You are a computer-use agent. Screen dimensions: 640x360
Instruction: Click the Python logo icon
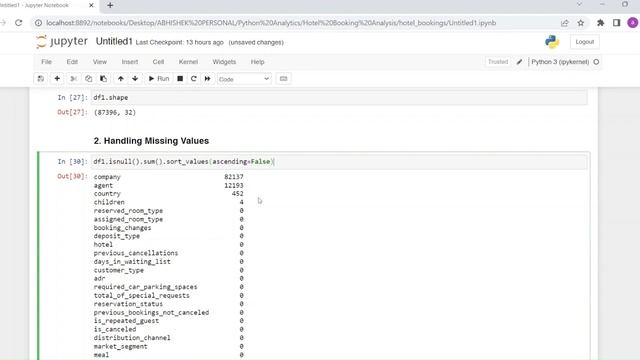coord(552,42)
